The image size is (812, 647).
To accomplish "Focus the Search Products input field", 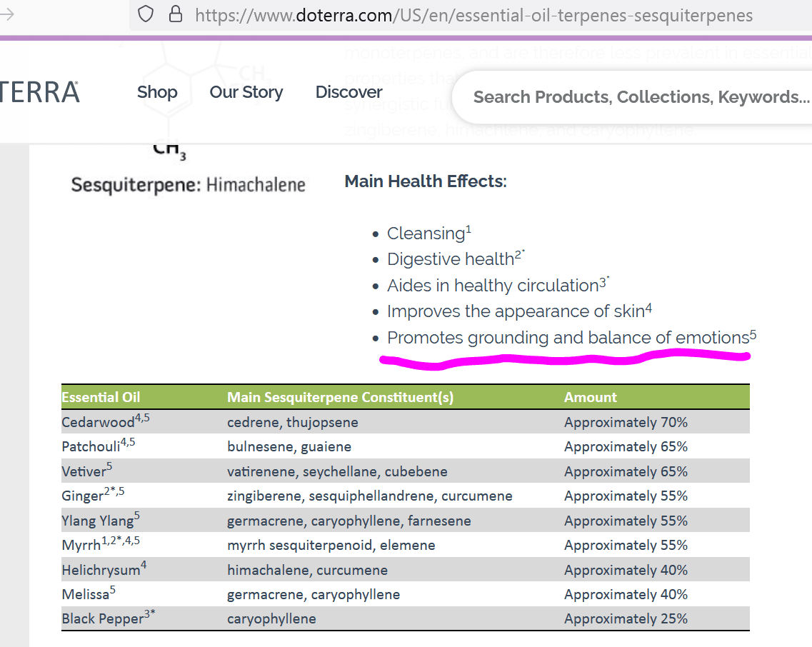I will [639, 96].
